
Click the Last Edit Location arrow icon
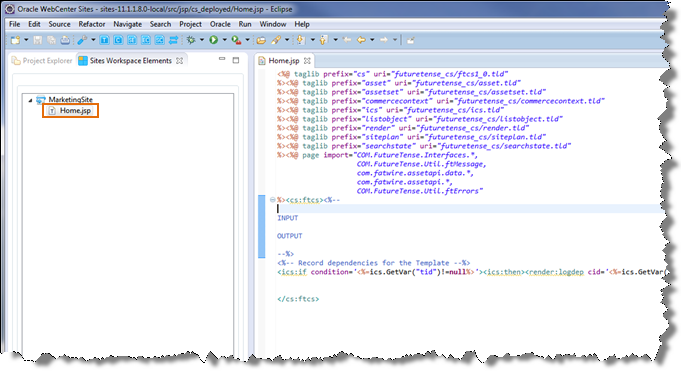point(347,40)
